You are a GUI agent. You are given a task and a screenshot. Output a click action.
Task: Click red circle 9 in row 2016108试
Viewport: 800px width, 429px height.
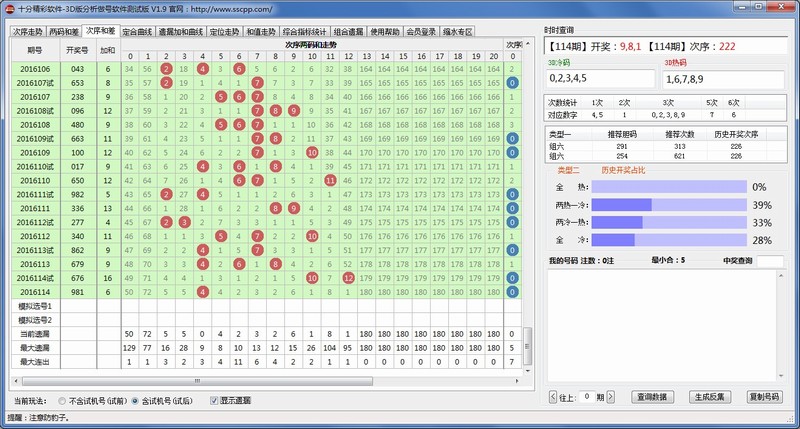click(293, 110)
